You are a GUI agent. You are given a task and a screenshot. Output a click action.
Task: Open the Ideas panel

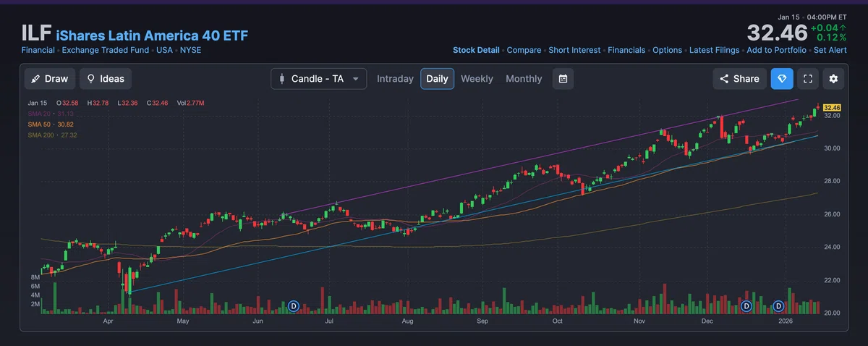[x=106, y=79]
